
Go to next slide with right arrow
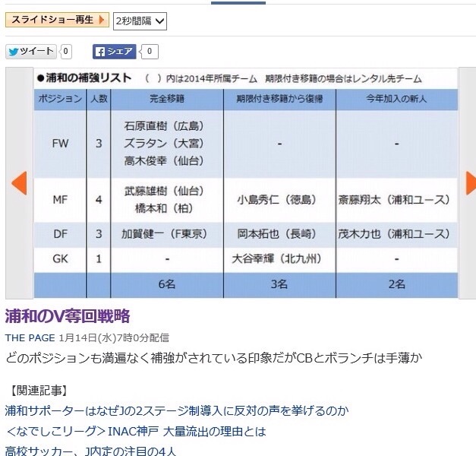coord(470,182)
